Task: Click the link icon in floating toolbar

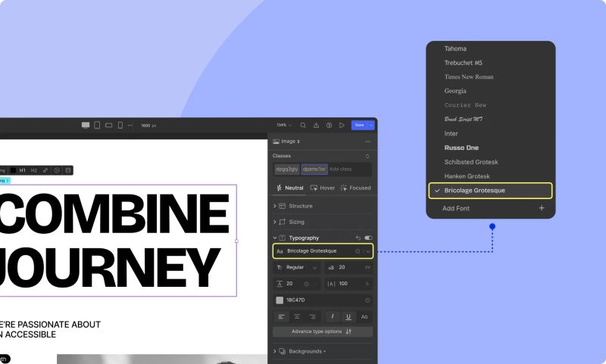Action: click(x=45, y=170)
